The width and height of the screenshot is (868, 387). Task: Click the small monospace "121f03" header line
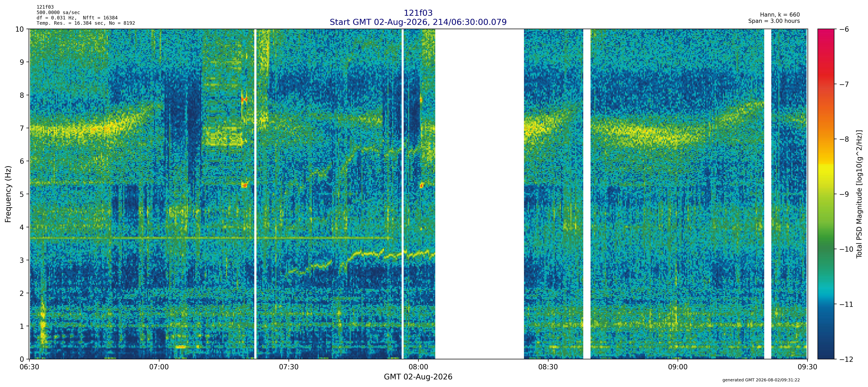coord(45,7)
